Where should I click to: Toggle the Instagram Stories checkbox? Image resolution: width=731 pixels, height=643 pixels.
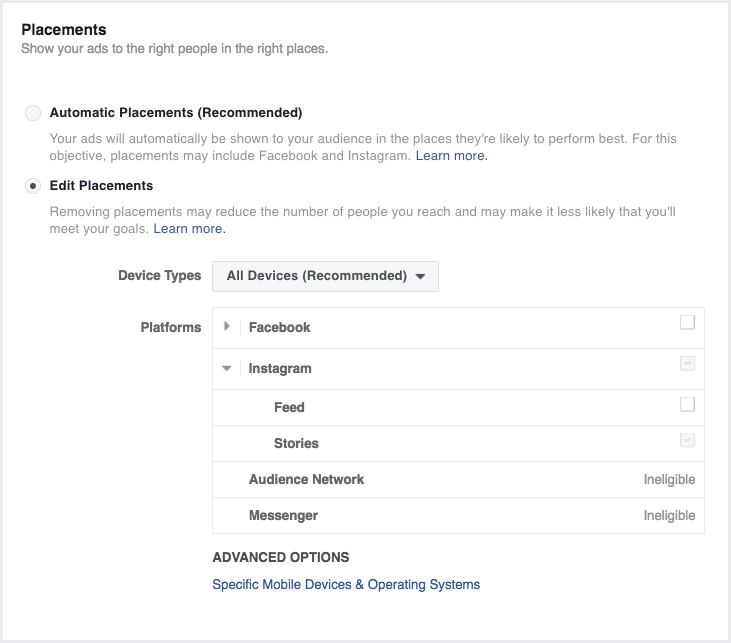point(687,440)
